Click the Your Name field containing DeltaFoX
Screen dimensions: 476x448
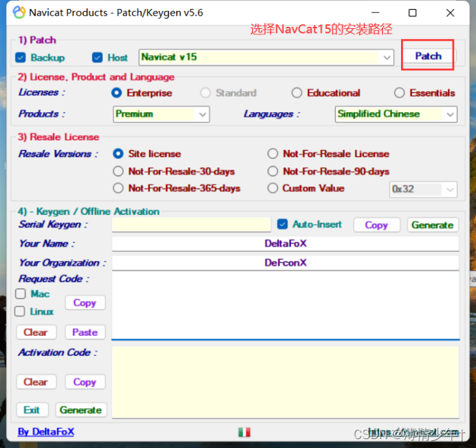(285, 244)
